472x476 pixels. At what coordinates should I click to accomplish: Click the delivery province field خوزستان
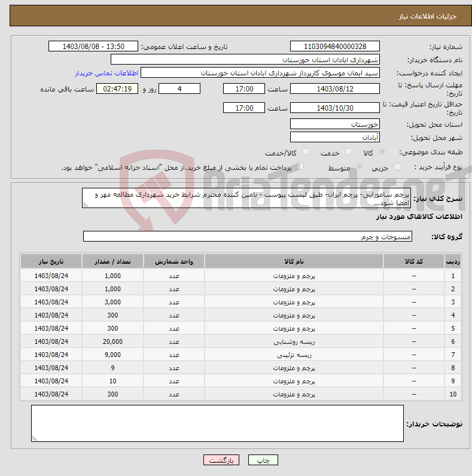[x=335, y=124]
